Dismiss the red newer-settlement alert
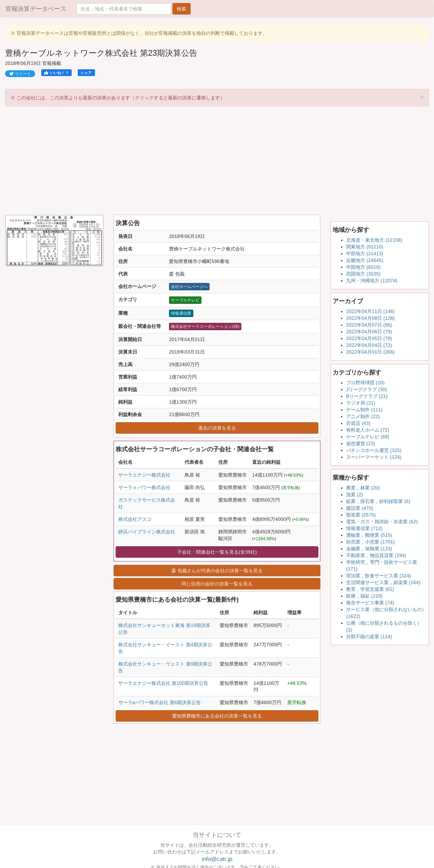434x868 pixels. [421, 97]
